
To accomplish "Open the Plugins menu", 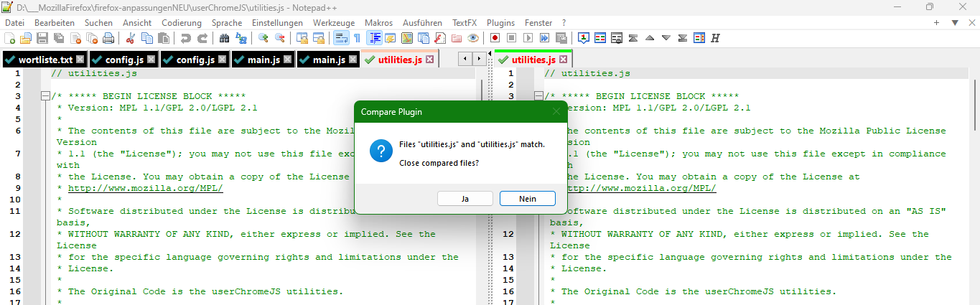I will 500,23.
